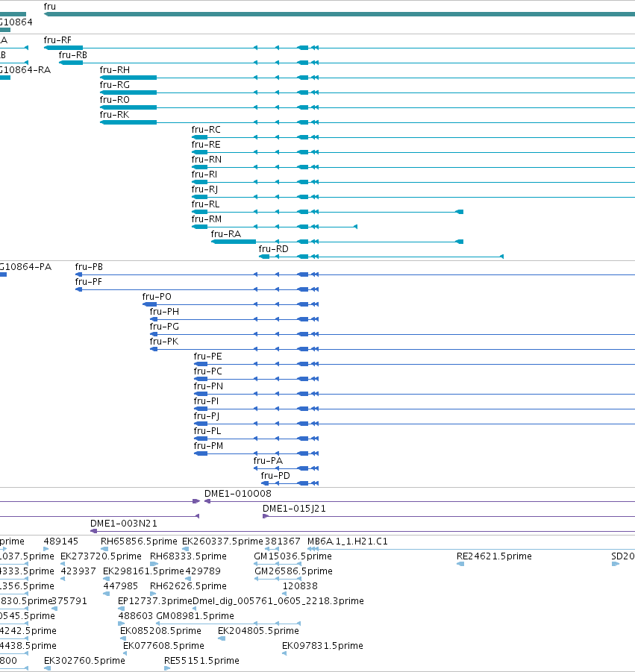
Task: Select the fru-RC transcript label
Action: (x=206, y=130)
